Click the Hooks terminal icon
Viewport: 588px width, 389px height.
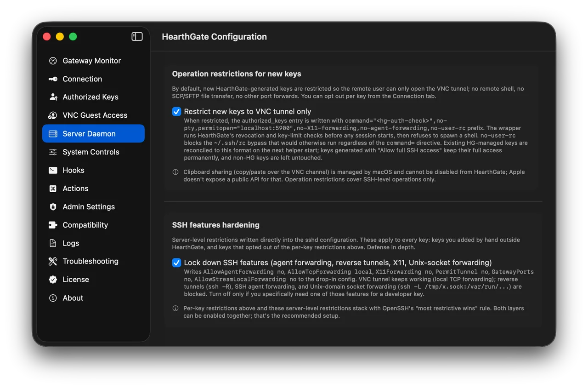53,170
